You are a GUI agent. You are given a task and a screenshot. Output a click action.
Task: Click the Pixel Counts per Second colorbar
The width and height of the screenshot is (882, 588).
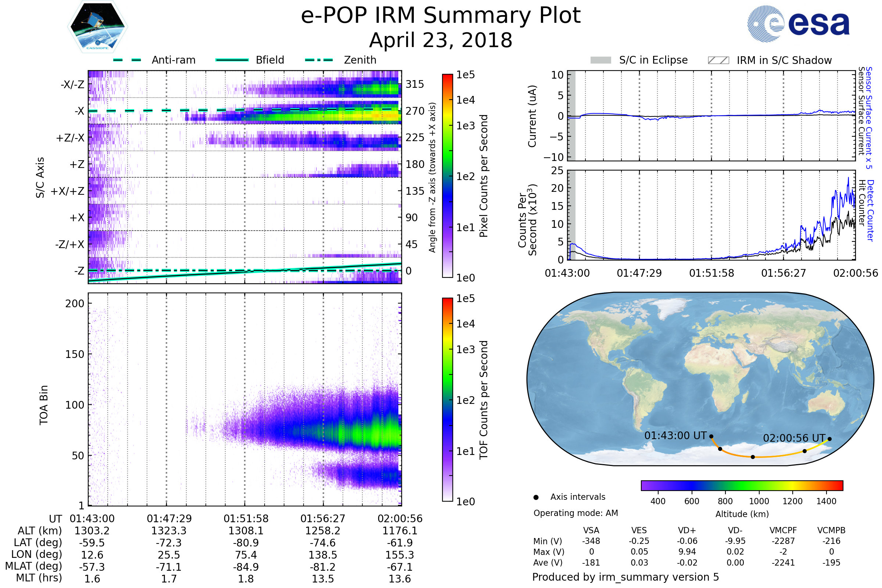coord(447,176)
